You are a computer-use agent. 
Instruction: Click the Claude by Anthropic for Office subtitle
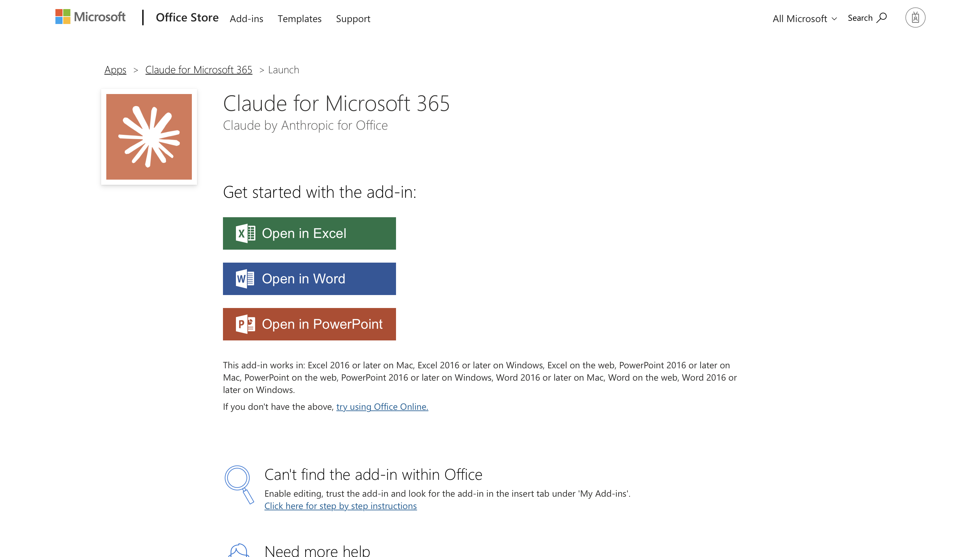coord(305,125)
